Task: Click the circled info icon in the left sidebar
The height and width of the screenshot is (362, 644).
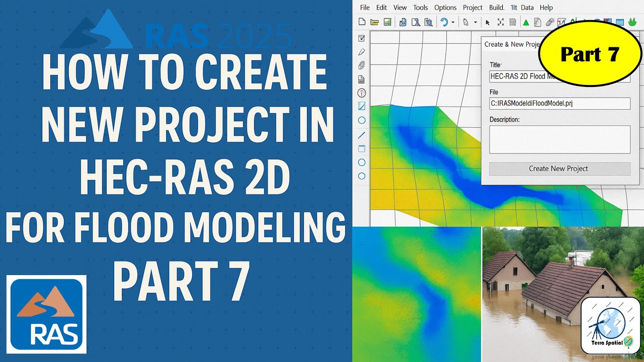Action: coord(361,93)
